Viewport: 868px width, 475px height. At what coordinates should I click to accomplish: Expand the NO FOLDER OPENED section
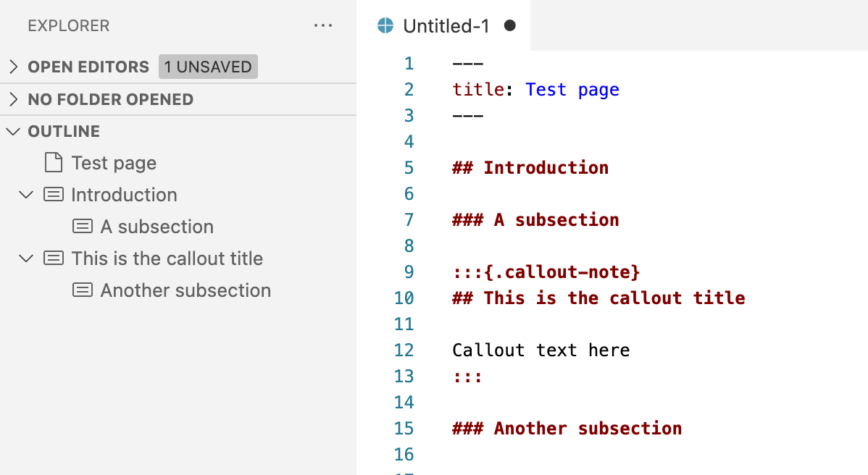tap(12, 99)
